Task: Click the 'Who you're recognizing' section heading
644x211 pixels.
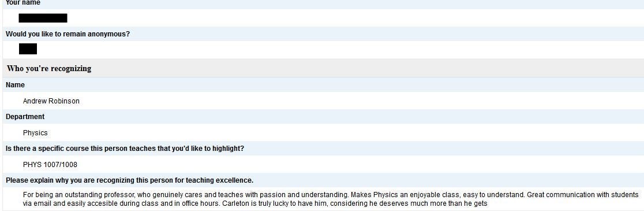Action: tap(49, 69)
